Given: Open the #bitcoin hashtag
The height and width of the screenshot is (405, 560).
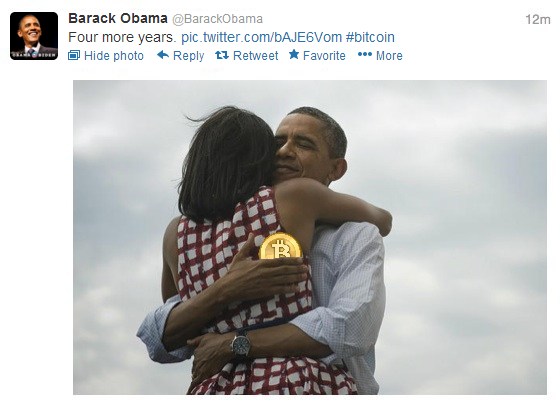Looking at the screenshot, I should pyautogui.click(x=370, y=37).
